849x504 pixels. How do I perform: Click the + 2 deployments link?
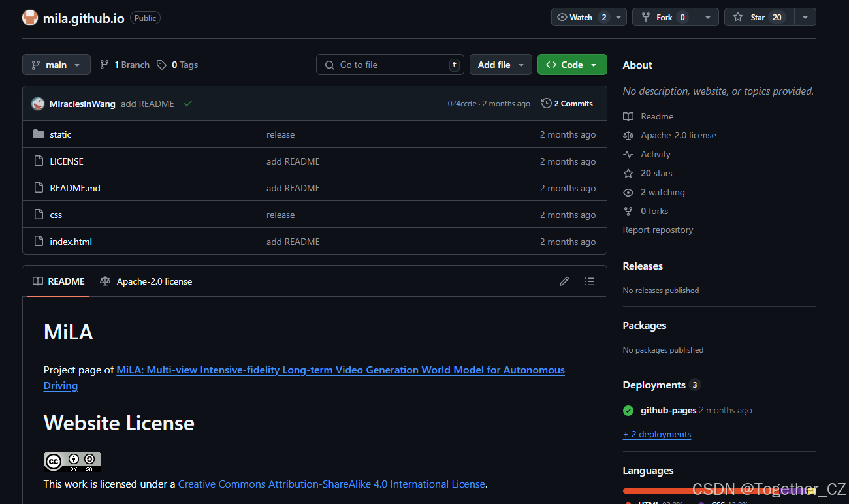657,434
